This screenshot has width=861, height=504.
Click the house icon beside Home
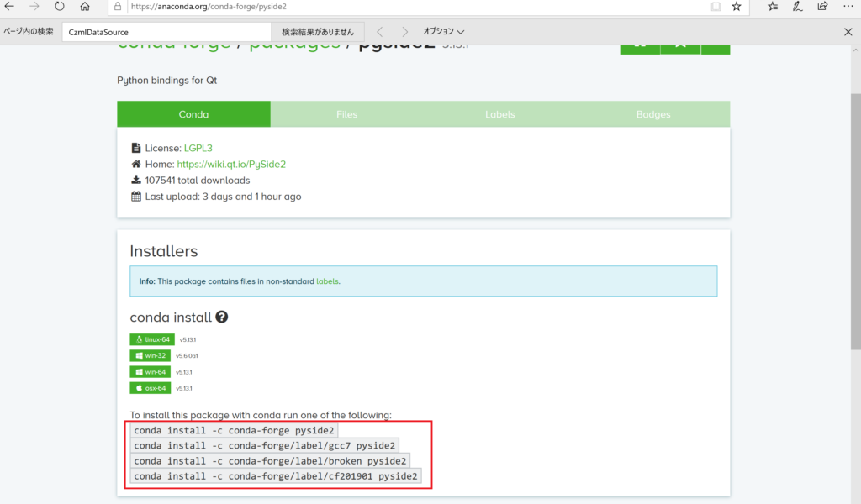tap(136, 164)
